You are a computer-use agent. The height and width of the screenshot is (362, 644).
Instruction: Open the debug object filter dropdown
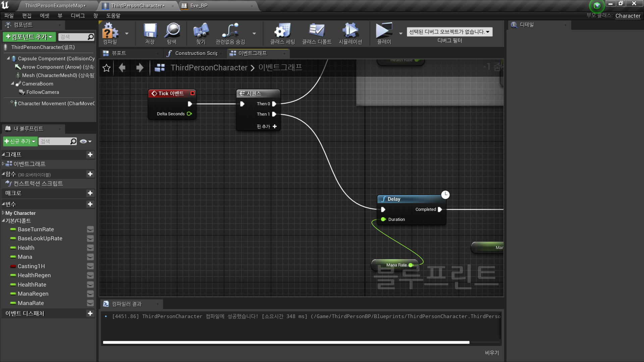449,32
